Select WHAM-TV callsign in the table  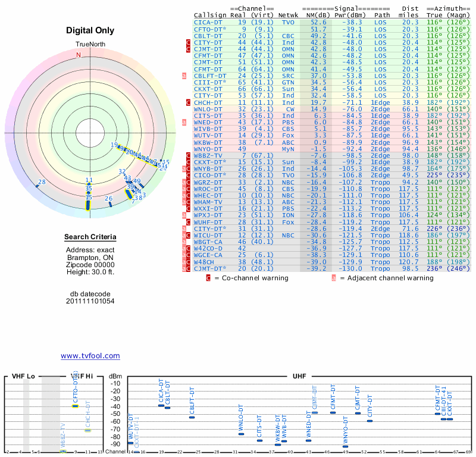[x=208, y=202]
